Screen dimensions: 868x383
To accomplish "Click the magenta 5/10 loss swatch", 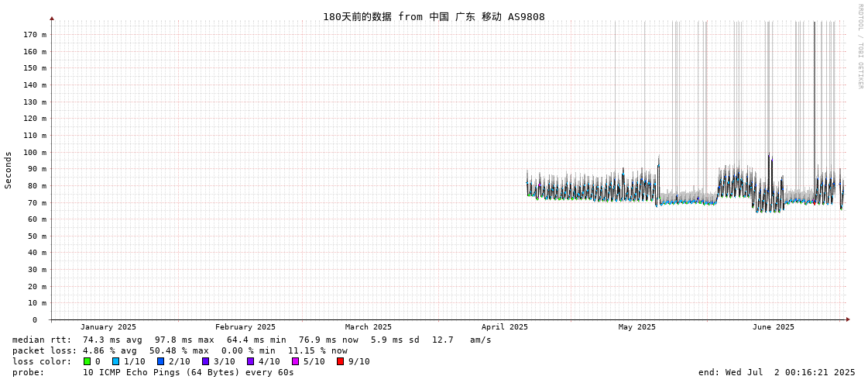I will coord(296,361).
